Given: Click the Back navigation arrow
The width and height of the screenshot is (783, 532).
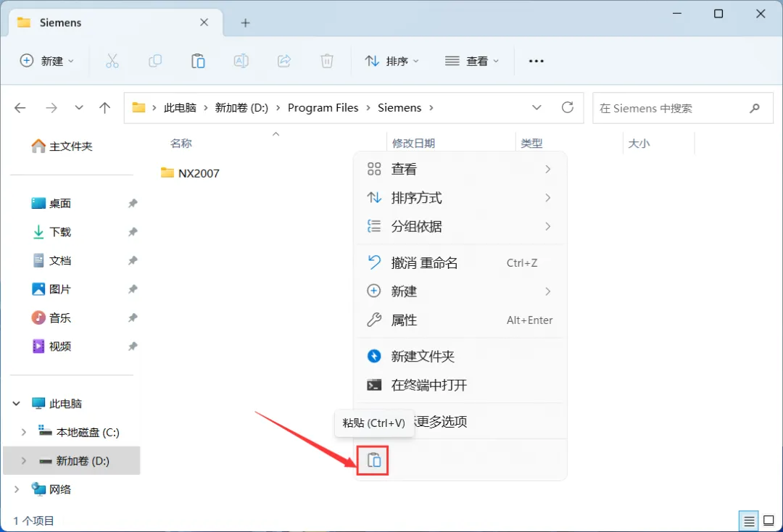Looking at the screenshot, I should pos(20,108).
